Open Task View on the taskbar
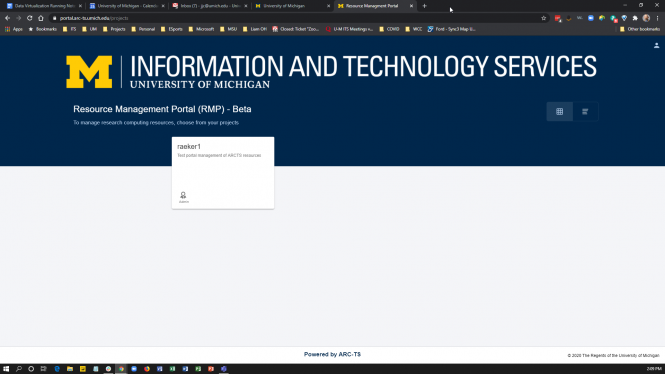This screenshot has width=665, height=374. [x=43, y=369]
